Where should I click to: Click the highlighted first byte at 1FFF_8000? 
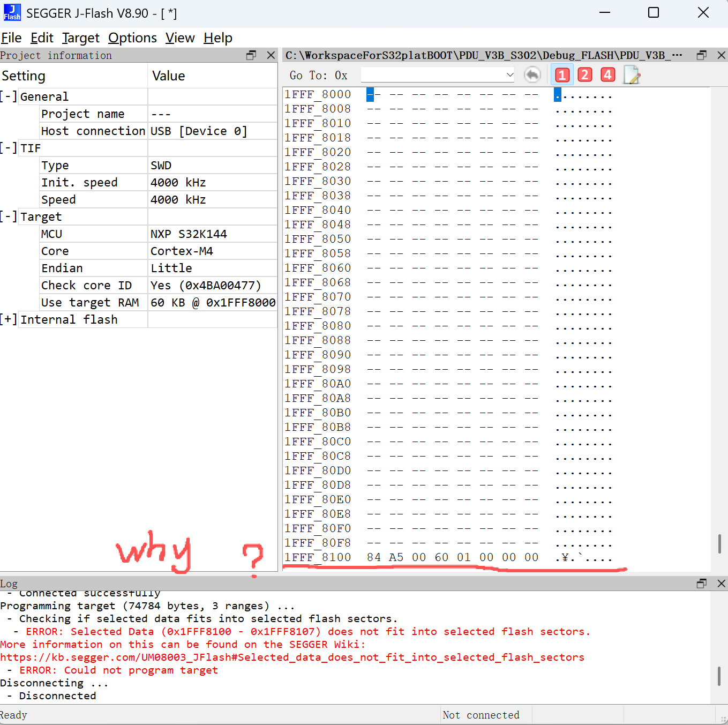tap(373, 94)
